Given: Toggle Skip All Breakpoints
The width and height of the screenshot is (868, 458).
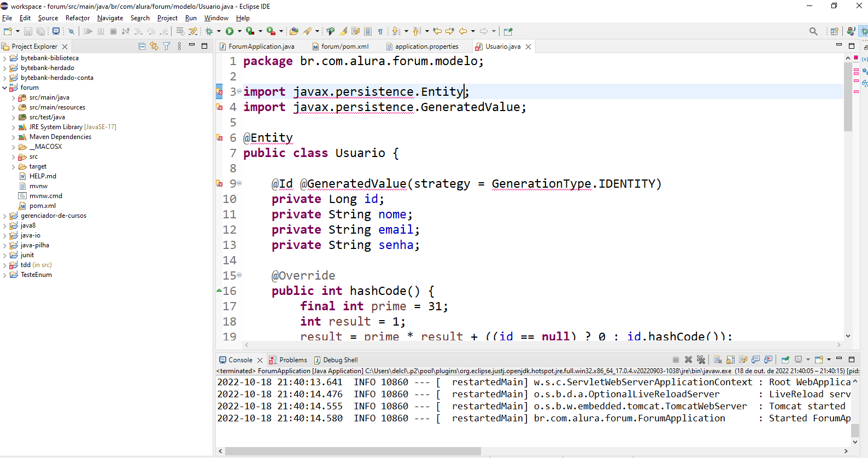Looking at the screenshot, I should click(x=71, y=32).
